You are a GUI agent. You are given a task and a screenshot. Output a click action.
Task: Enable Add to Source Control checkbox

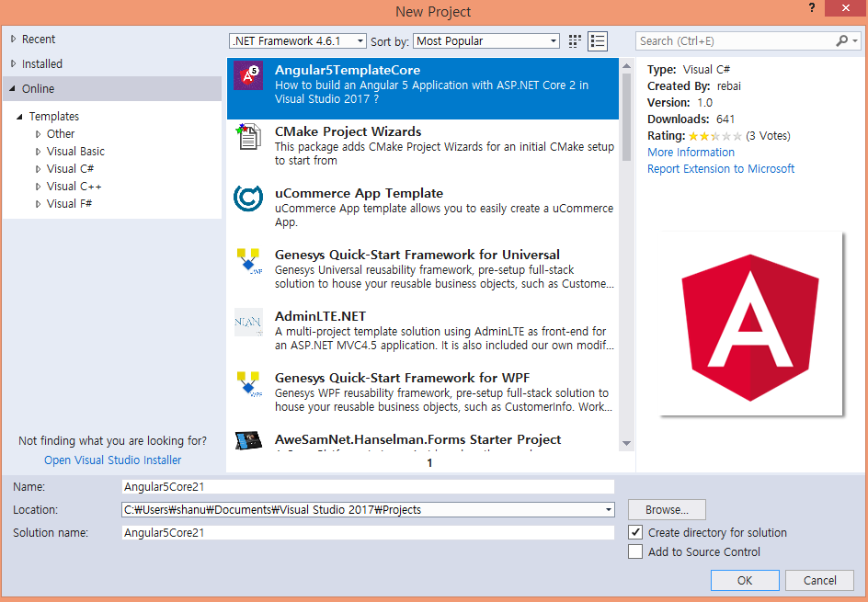pyautogui.click(x=635, y=551)
